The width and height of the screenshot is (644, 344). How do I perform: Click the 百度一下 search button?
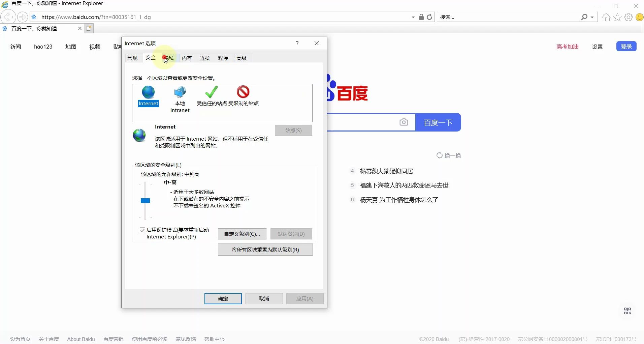click(x=438, y=122)
